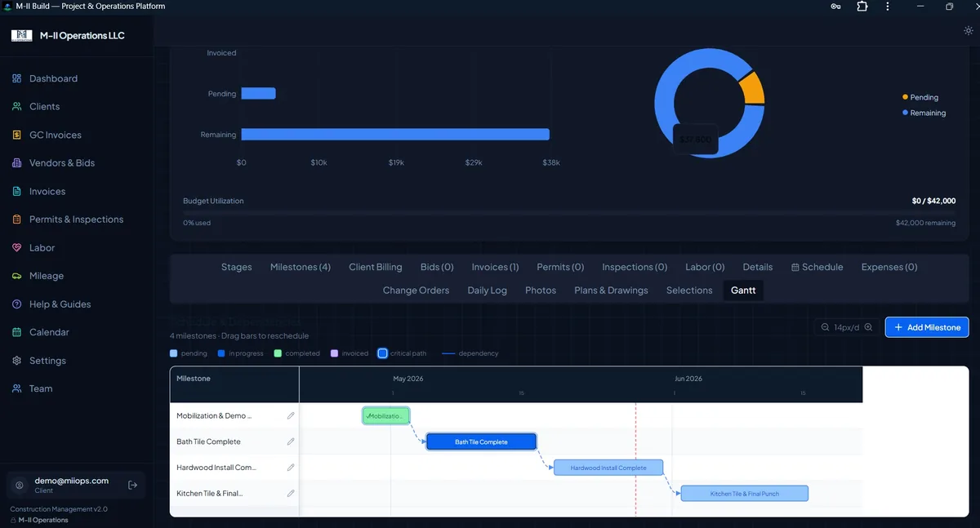The width and height of the screenshot is (980, 528).
Task: Open the Permits (0) tab
Action: tap(560, 267)
